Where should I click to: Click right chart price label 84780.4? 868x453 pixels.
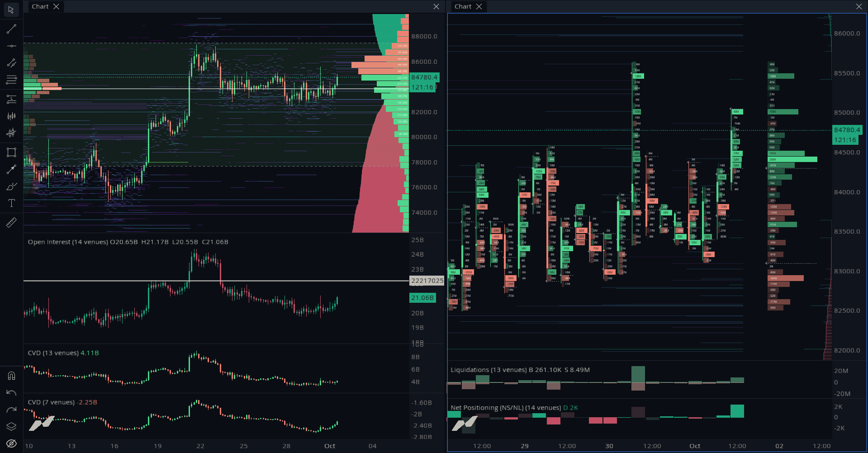point(847,130)
